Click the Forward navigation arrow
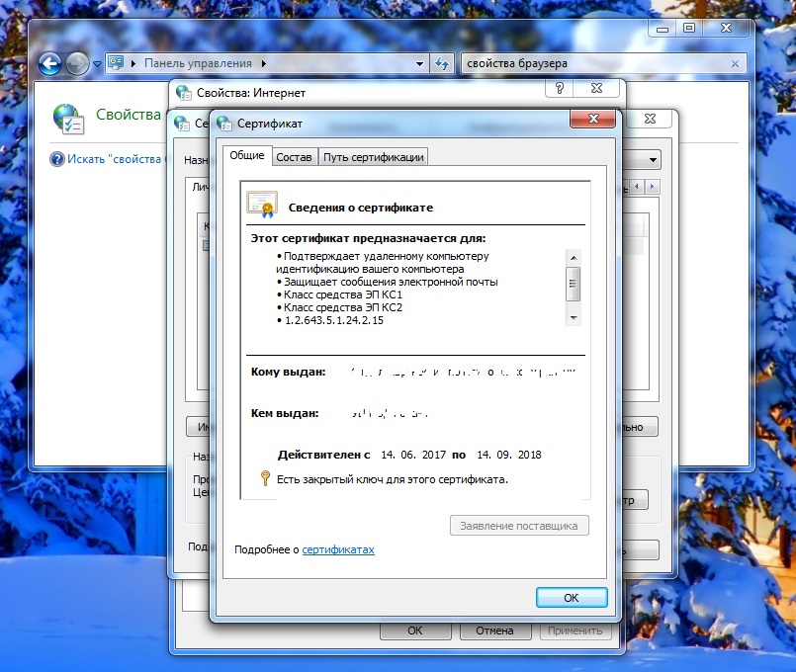The height and width of the screenshot is (672, 796). click(77, 64)
